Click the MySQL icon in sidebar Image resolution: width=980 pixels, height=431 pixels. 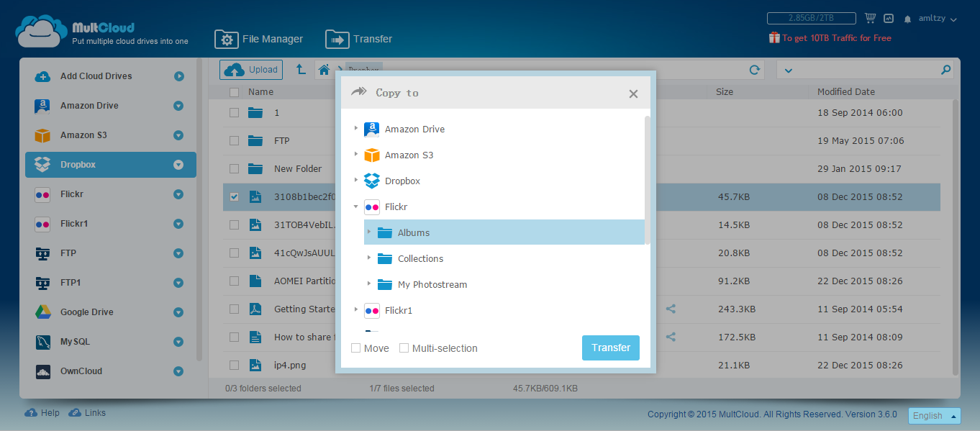tap(42, 342)
